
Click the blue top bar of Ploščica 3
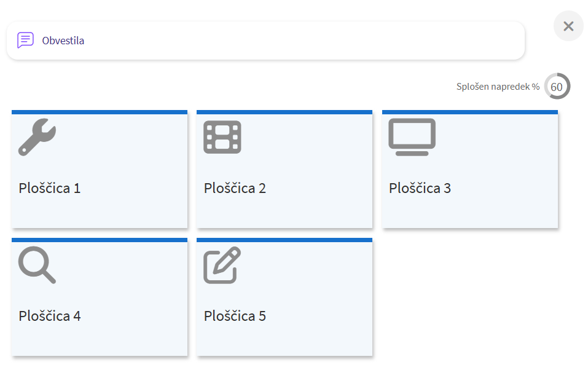pyautogui.click(x=470, y=112)
